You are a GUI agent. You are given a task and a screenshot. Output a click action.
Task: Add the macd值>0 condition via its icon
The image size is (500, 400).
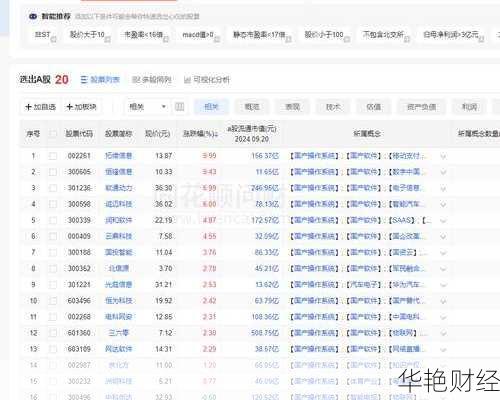point(217,39)
